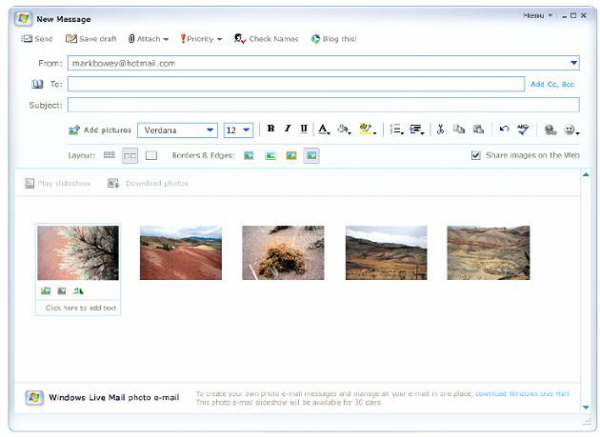Open the font color picker

click(x=324, y=129)
